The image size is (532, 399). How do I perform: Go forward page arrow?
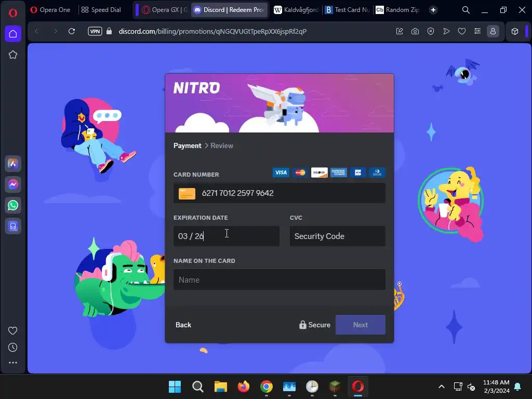[55, 31]
